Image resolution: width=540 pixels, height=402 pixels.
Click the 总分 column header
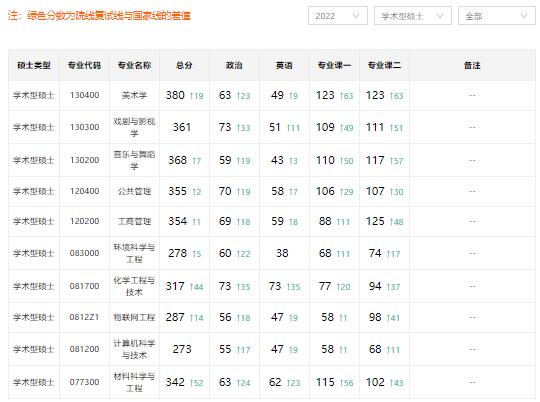(184, 65)
